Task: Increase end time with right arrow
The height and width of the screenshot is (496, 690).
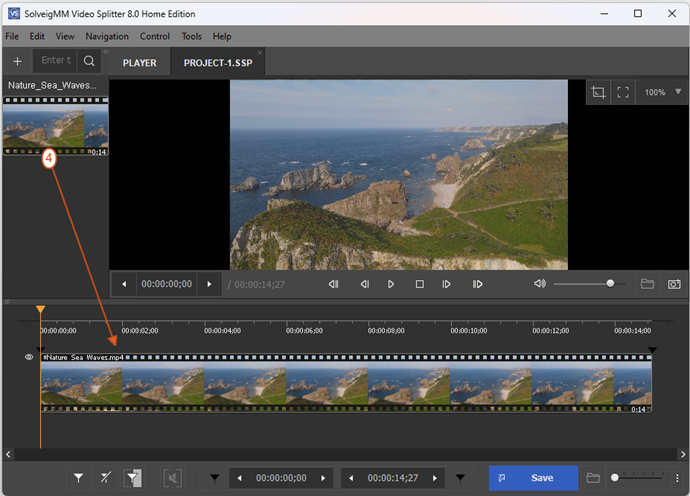Action: coord(435,478)
